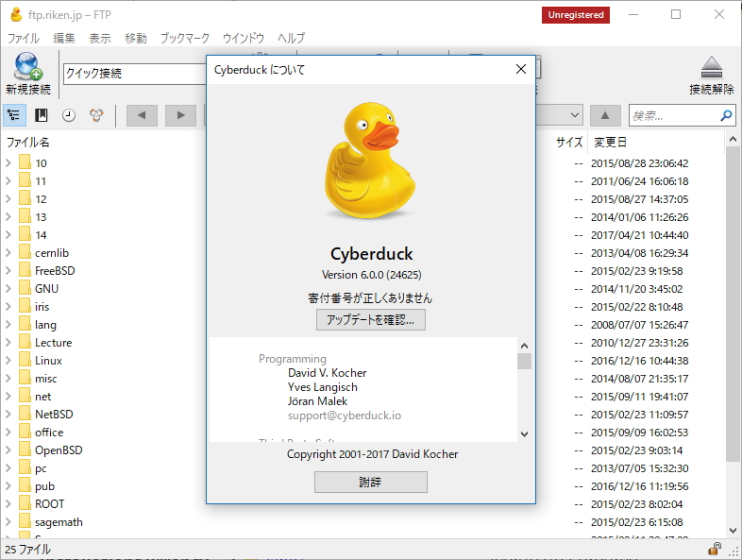
Task: Click the 25 ファイル status text
Action: point(27,549)
